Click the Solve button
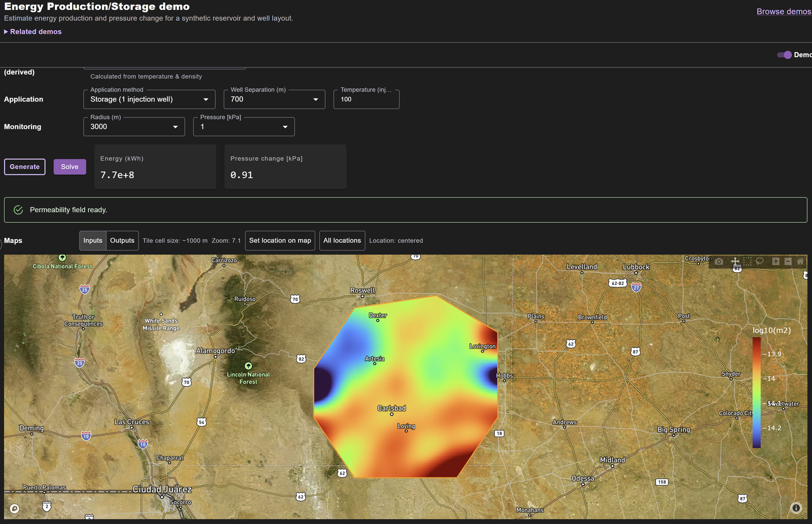Screen dimensions: 812x524 pos(70,167)
